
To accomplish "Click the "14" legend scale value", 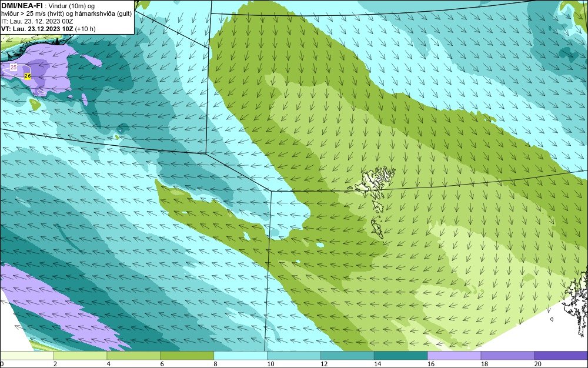I will coord(377,364).
